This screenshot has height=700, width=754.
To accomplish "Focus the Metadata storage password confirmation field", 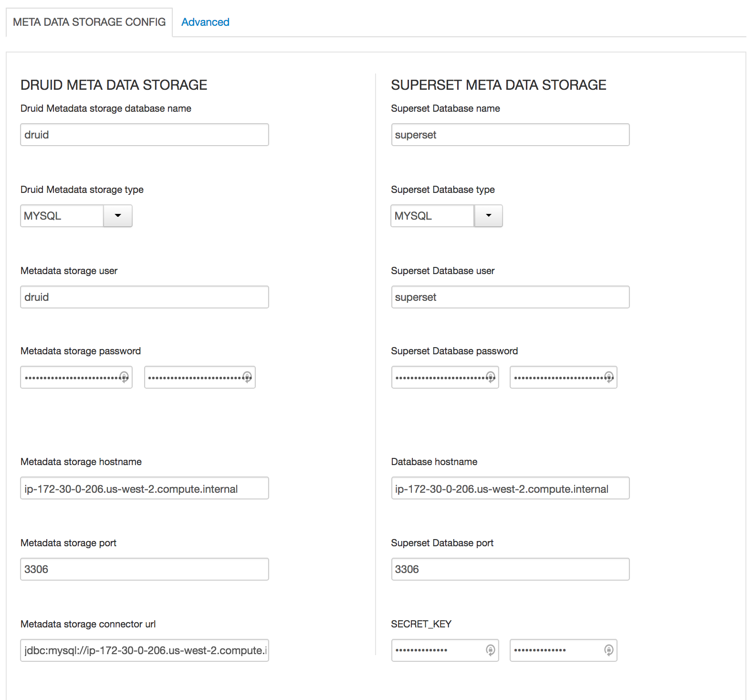I will [x=200, y=377].
